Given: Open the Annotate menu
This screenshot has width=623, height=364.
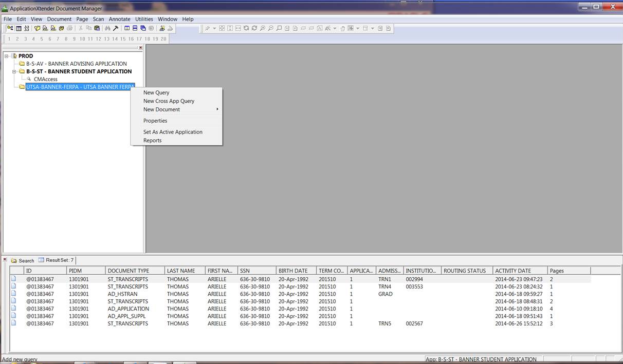Looking at the screenshot, I should (x=119, y=19).
